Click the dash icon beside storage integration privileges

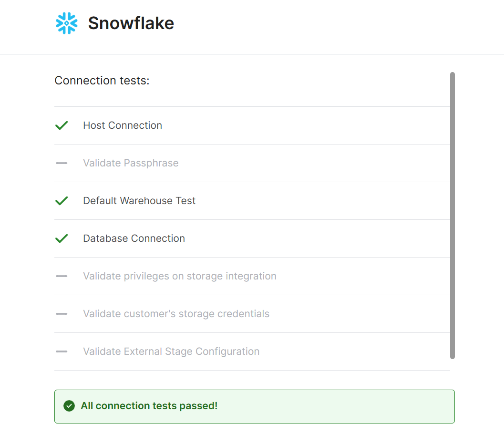(62, 276)
